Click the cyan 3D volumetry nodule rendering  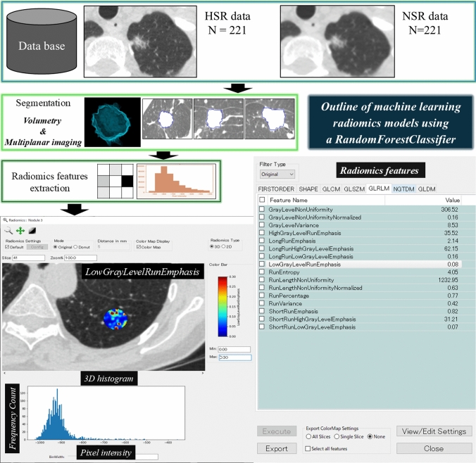(111, 123)
